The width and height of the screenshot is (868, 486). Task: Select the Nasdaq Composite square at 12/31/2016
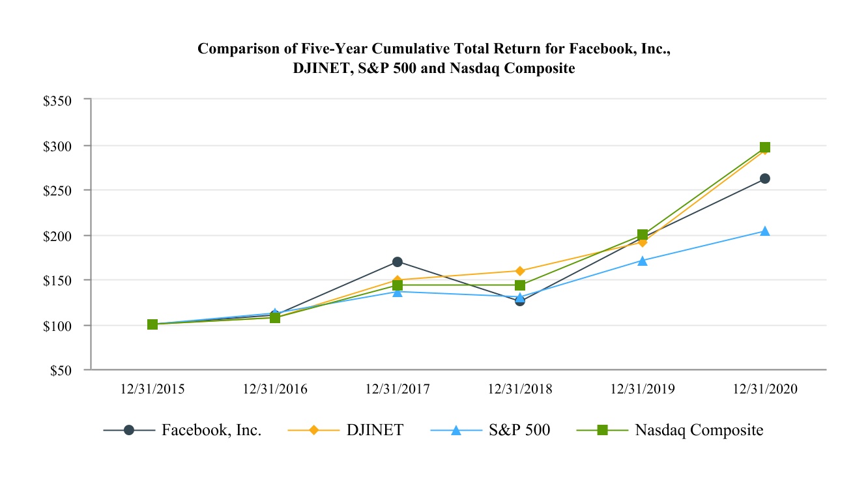coord(275,318)
